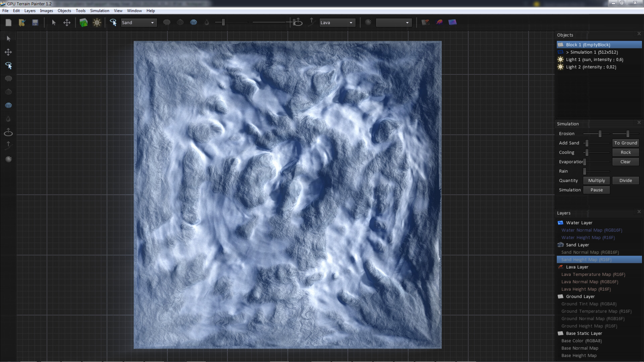Open the Sand brush material dropdown
This screenshot has width=644, height=362.
139,22
